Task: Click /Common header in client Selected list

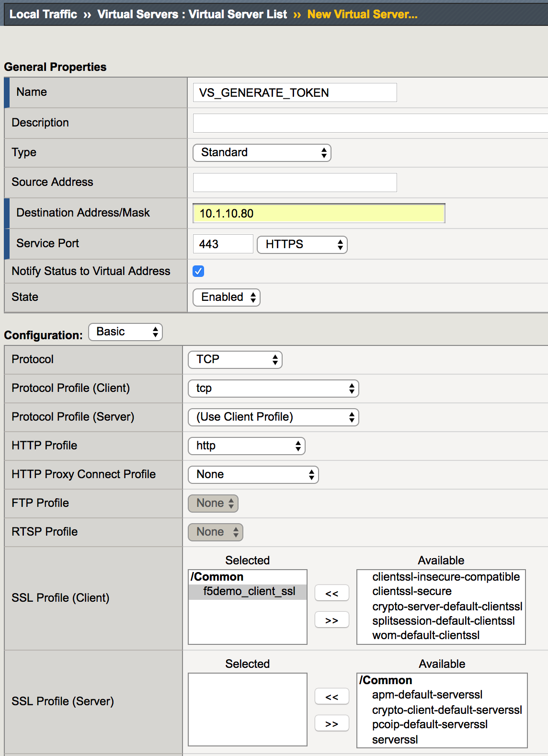Action: pos(217,577)
